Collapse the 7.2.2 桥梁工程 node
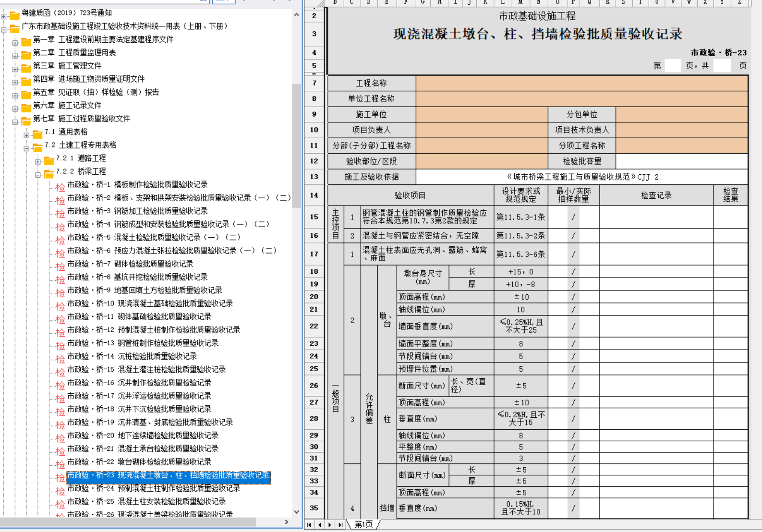Screen dimensions: 762x532 [38, 175]
